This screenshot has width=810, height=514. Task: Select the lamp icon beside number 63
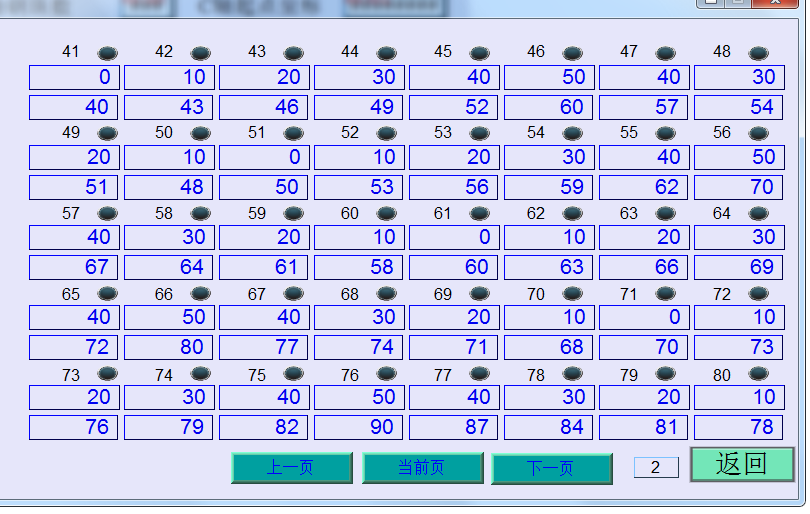pos(666,213)
